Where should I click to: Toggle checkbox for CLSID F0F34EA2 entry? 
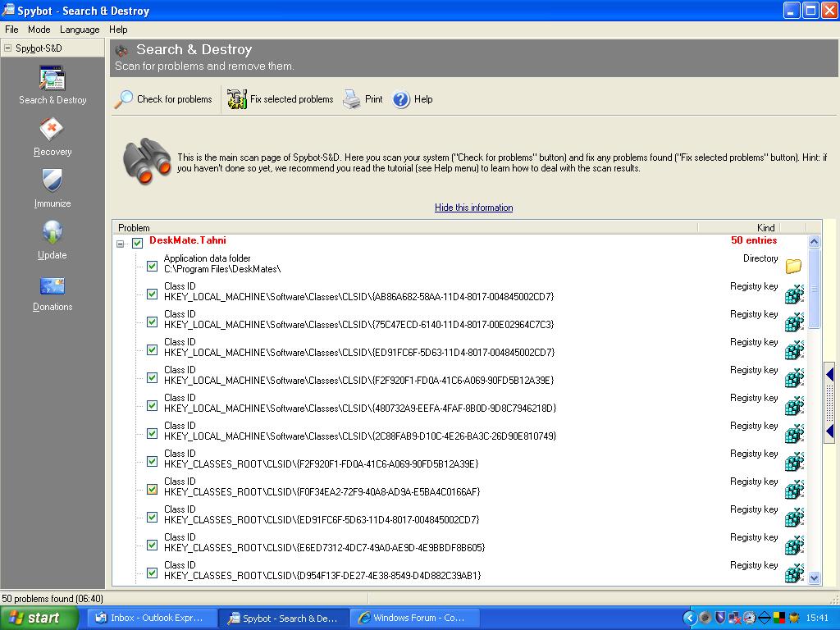pos(152,489)
